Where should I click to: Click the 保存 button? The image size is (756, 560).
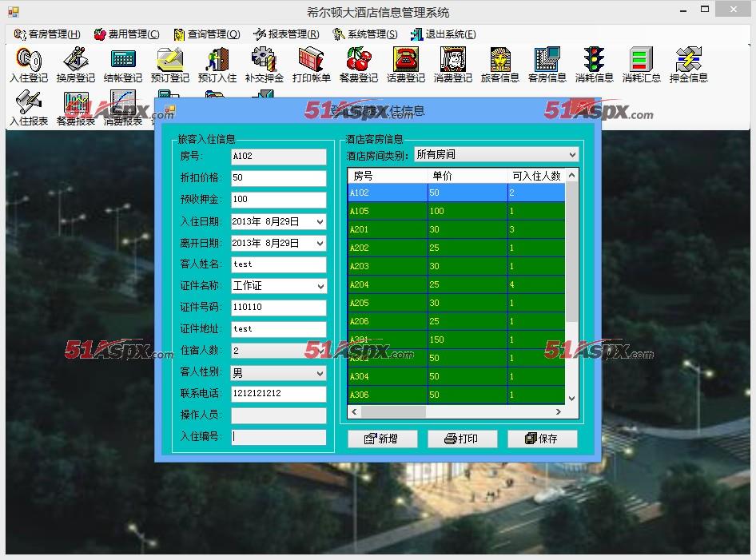tap(543, 439)
